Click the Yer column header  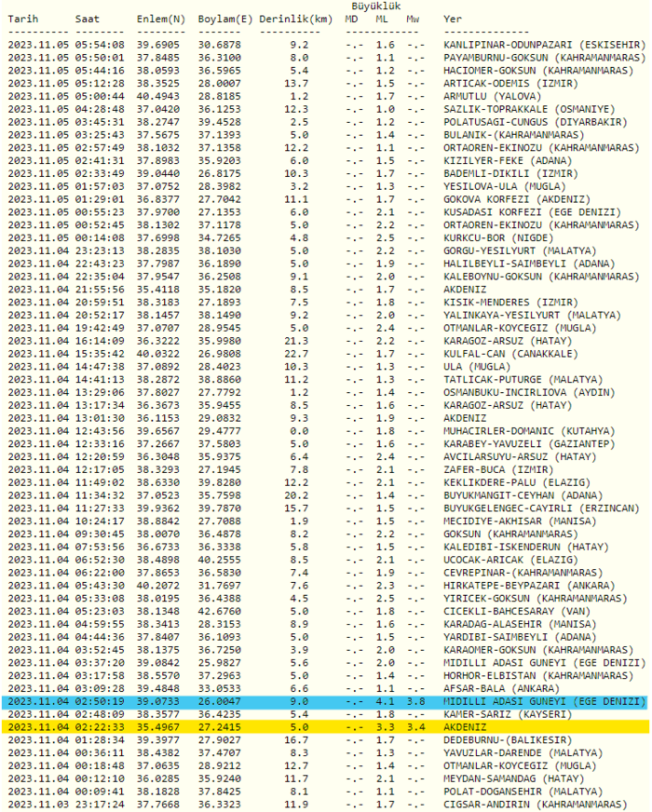click(x=452, y=19)
